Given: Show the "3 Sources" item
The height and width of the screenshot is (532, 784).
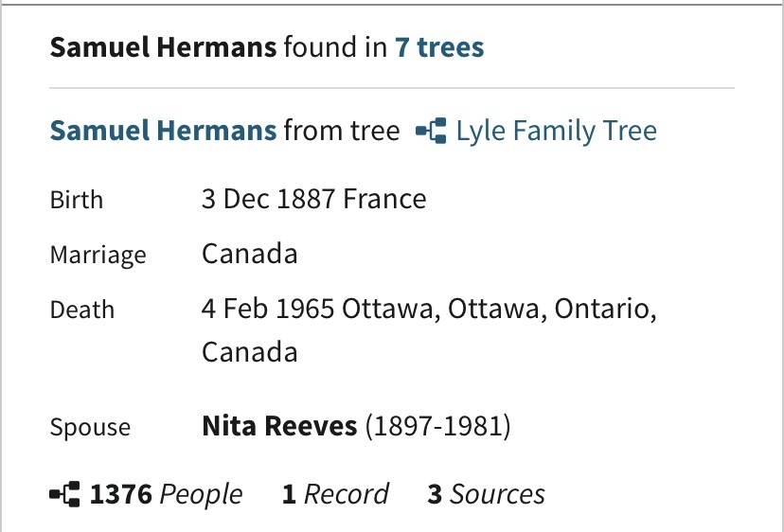Looking at the screenshot, I should (x=486, y=494).
